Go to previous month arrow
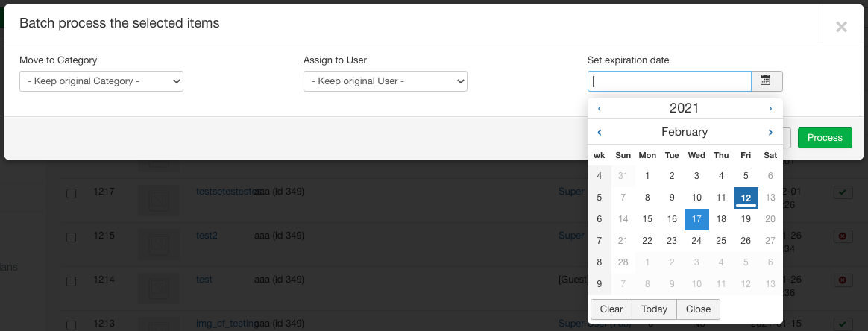 click(x=600, y=132)
